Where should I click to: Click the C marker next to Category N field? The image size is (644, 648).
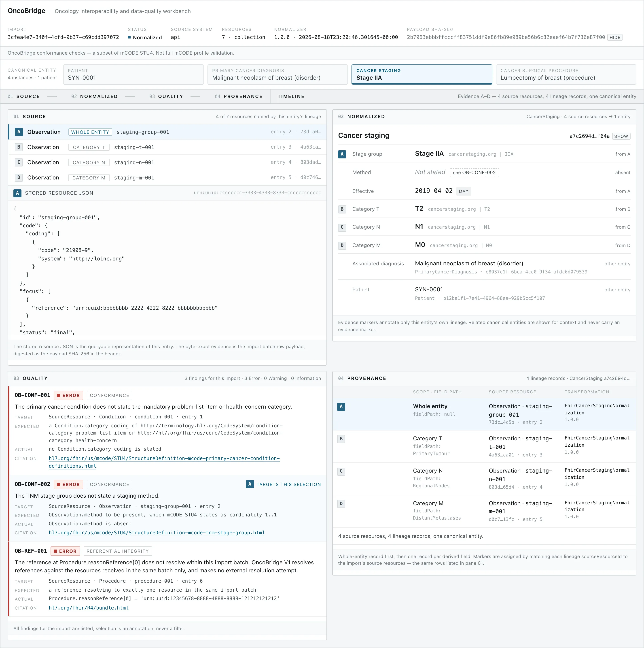pos(342,227)
